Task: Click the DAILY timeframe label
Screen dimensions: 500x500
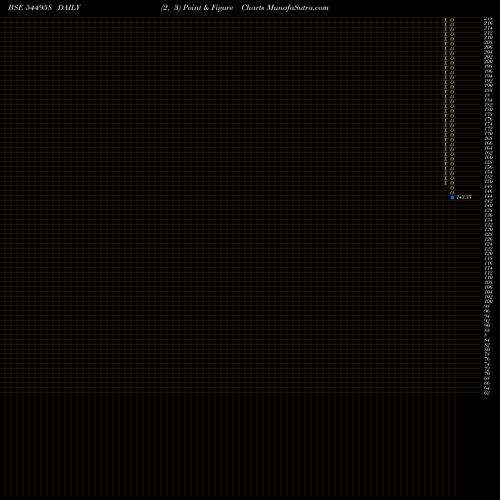Action: click(69, 8)
